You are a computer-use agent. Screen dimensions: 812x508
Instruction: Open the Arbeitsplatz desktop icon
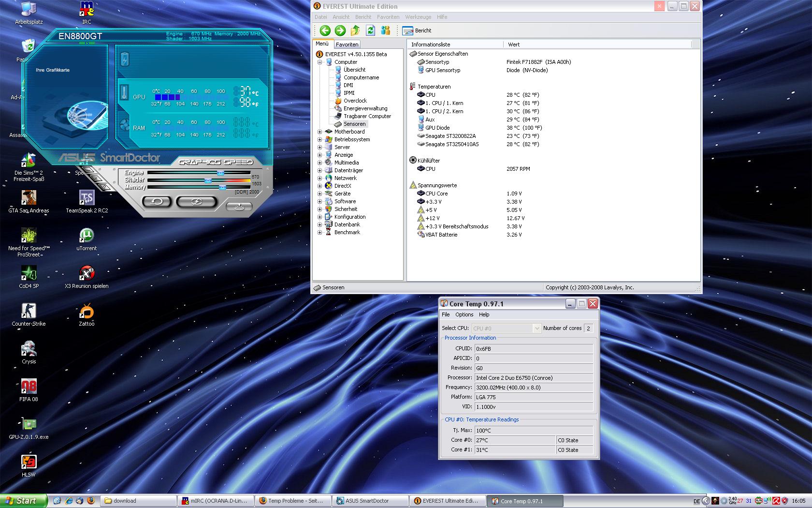pyautogui.click(x=29, y=13)
